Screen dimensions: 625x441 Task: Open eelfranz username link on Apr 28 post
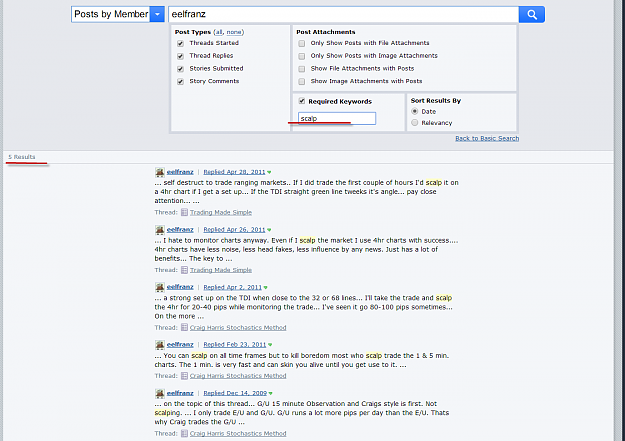pyautogui.click(x=180, y=172)
